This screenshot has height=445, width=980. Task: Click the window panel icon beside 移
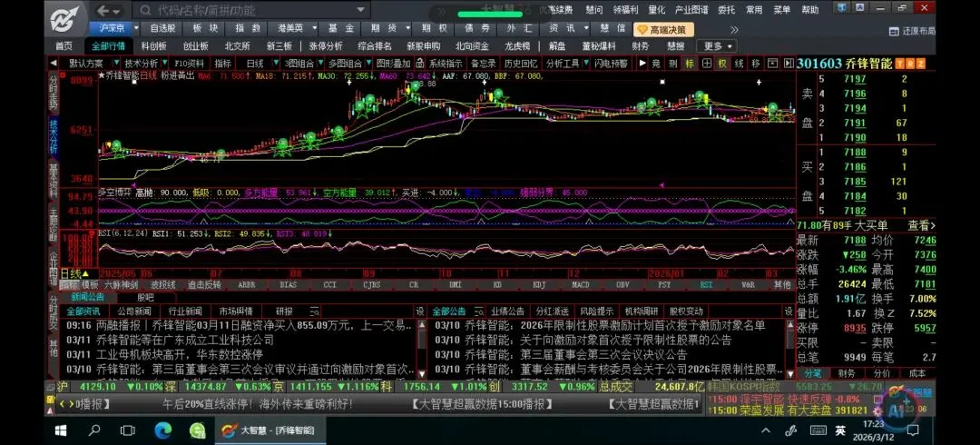coord(772,64)
